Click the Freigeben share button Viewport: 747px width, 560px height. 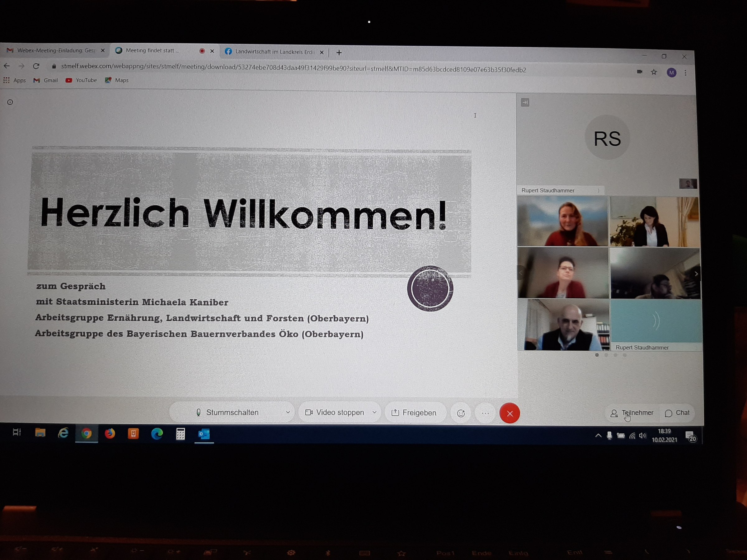(414, 413)
